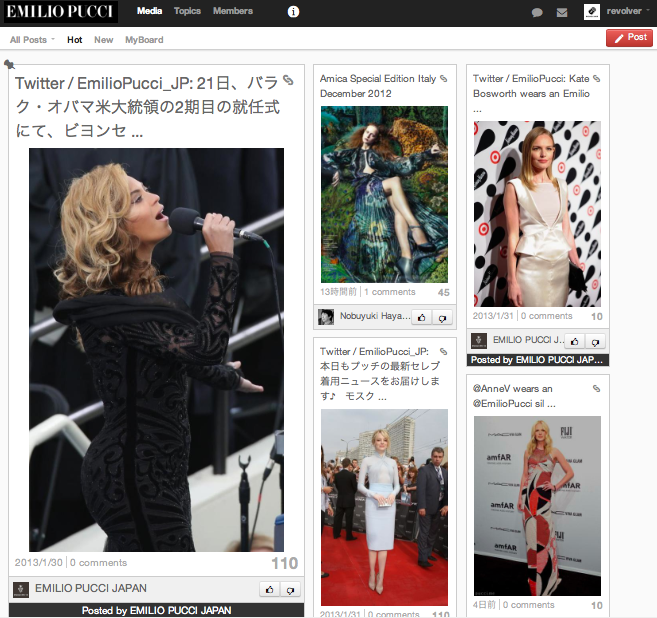Open the Beyonce inauguration post title

pyautogui.click(x=147, y=107)
